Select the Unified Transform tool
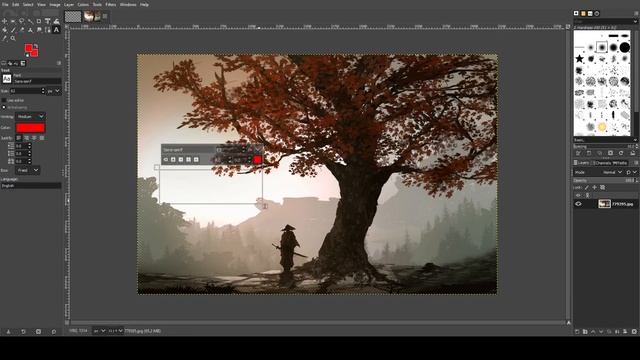The width and height of the screenshot is (640, 360). [48, 21]
